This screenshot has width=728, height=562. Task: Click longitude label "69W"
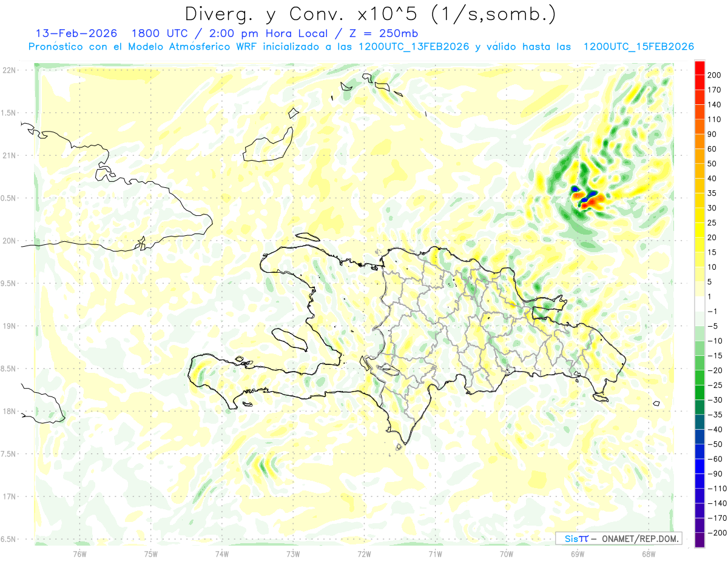577,554
